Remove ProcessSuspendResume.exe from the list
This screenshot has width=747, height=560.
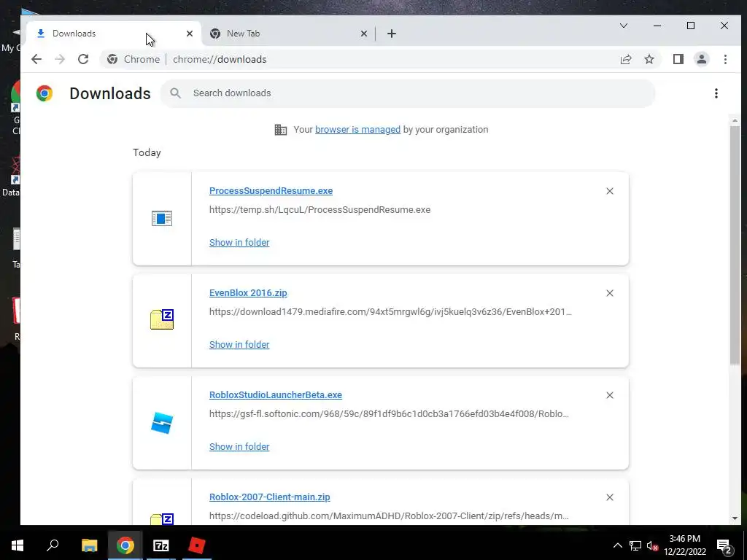[609, 191]
